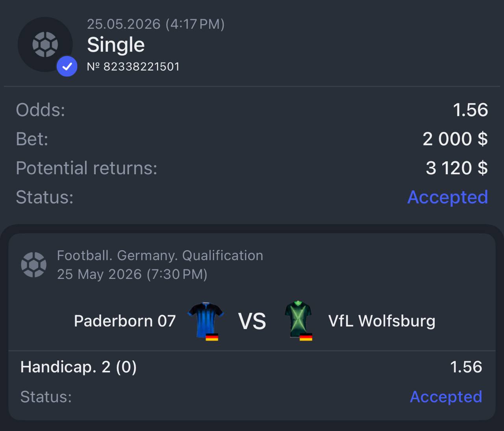Viewport: 504px width, 431px height.
Task: Click the Handicap. 2 (0) market label
Action: point(78,367)
